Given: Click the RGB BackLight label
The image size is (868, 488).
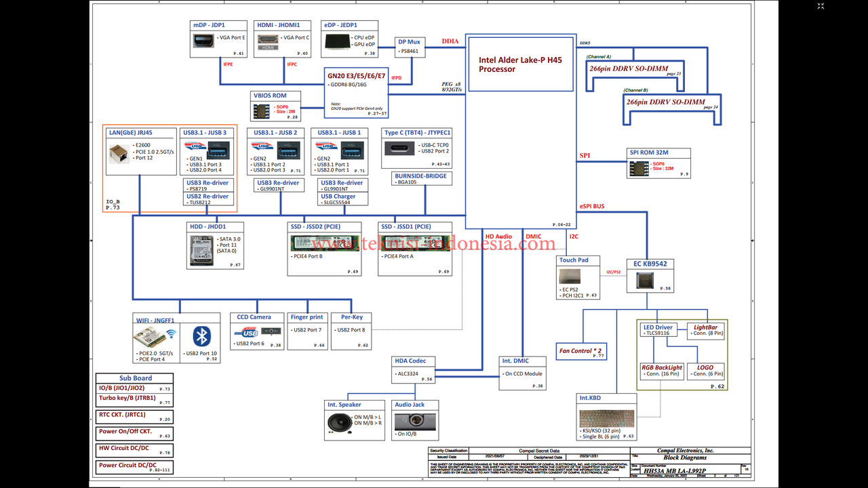Looking at the screenshot, I should pyautogui.click(x=662, y=367).
